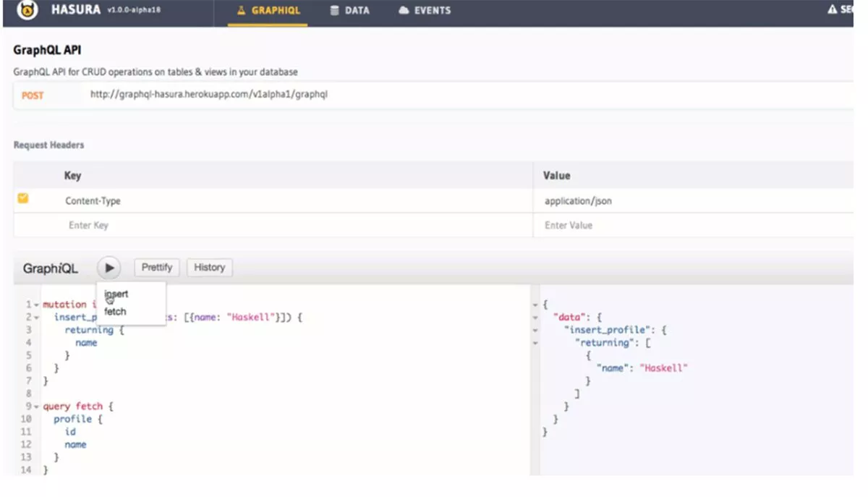Click the "id" field at line 11
Viewport: 868px width, 497px height.
click(70, 432)
